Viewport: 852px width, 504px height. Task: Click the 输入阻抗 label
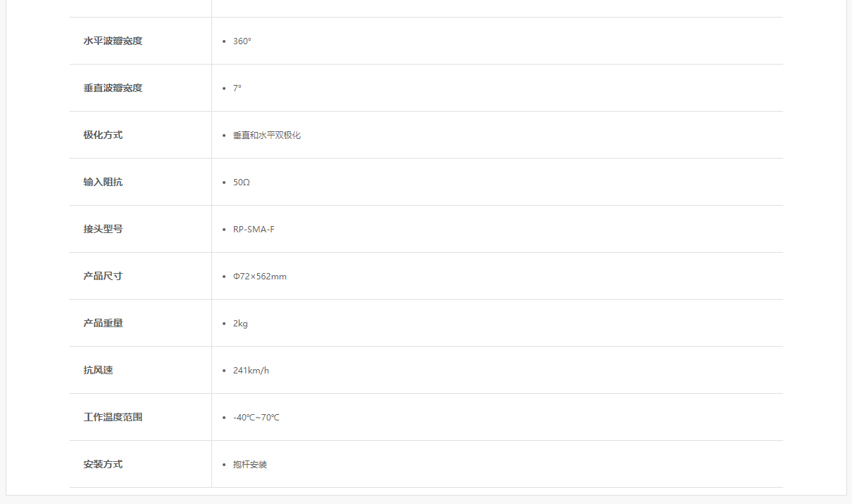click(103, 182)
